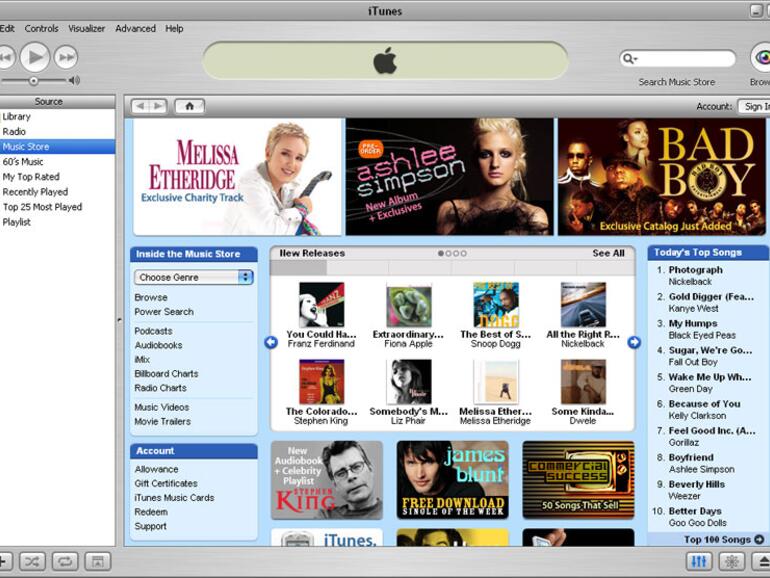Toggle repeat at the bottom bar
This screenshot has width=770, height=578.
click(65, 562)
